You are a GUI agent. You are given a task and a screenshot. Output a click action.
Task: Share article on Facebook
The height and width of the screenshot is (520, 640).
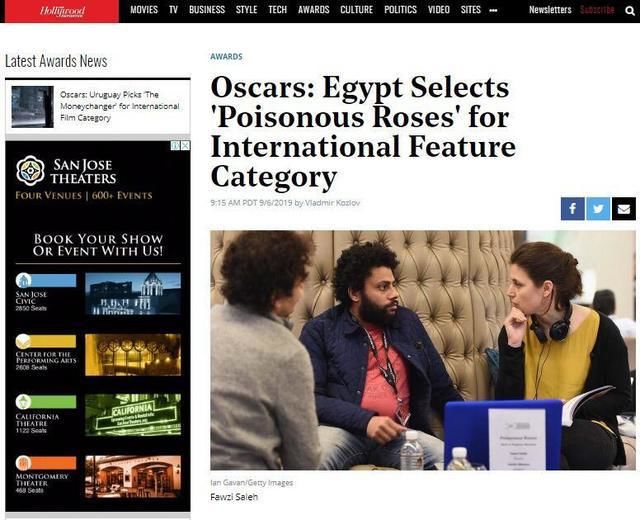(x=572, y=209)
